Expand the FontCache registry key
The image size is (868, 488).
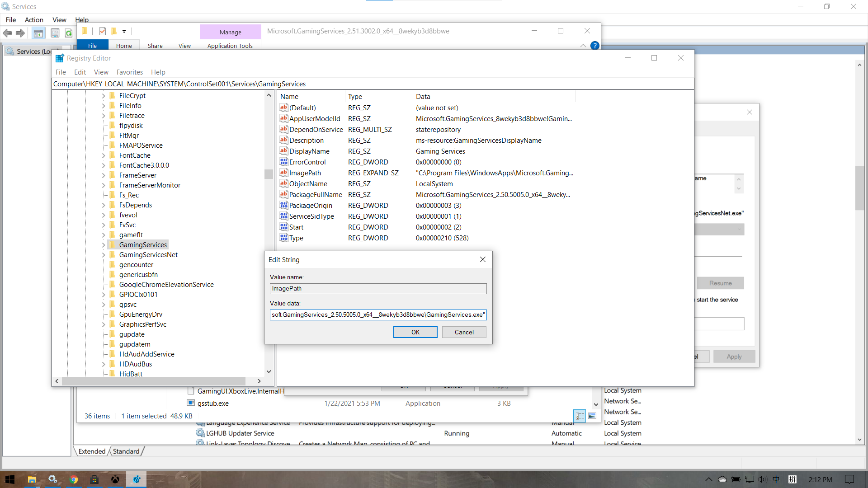pos(103,155)
